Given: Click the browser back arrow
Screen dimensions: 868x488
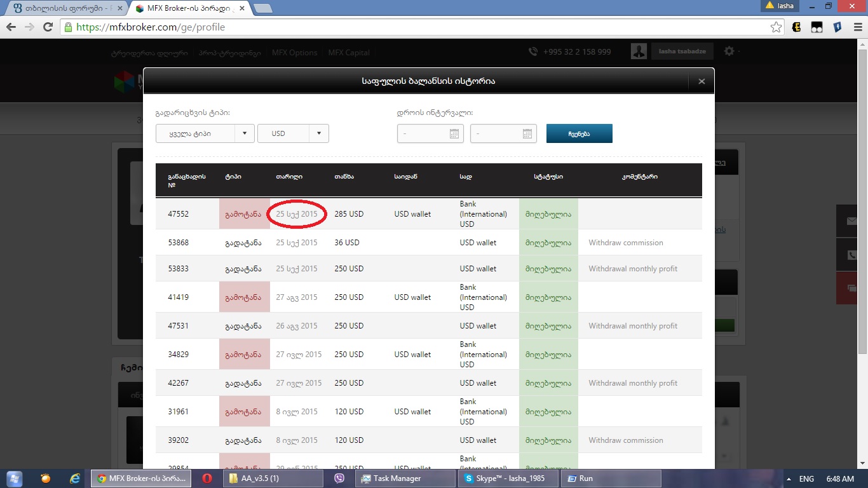Looking at the screenshot, I should tap(11, 27).
